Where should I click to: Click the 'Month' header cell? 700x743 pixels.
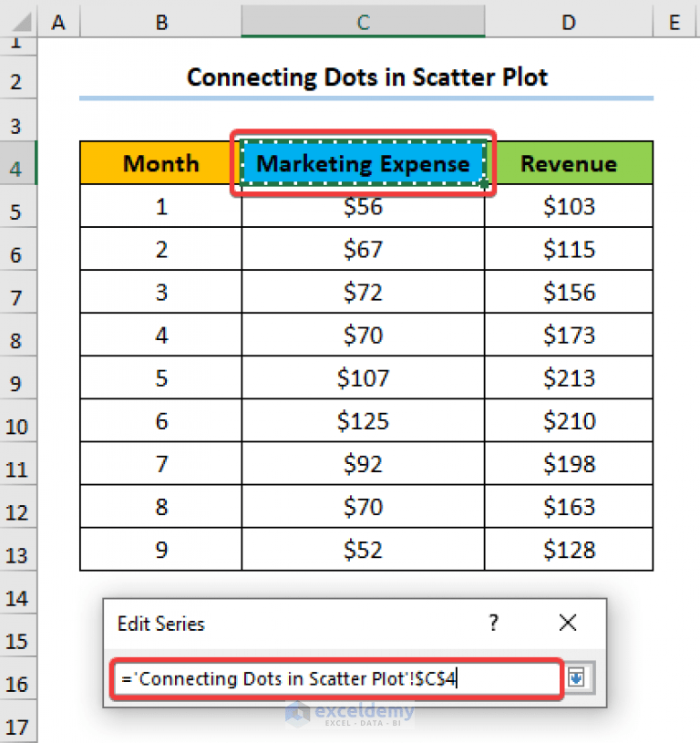tap(161, 163)
